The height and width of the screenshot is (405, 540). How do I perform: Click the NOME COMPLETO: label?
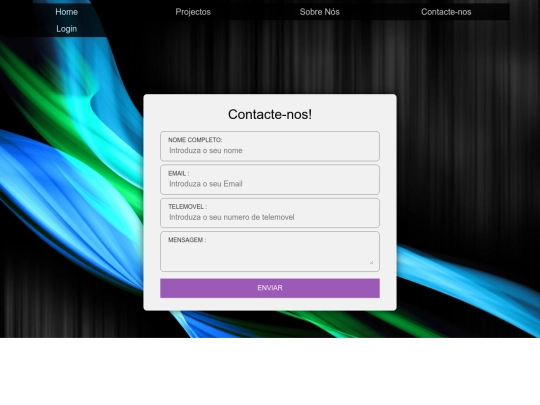(x=195, y=140)
